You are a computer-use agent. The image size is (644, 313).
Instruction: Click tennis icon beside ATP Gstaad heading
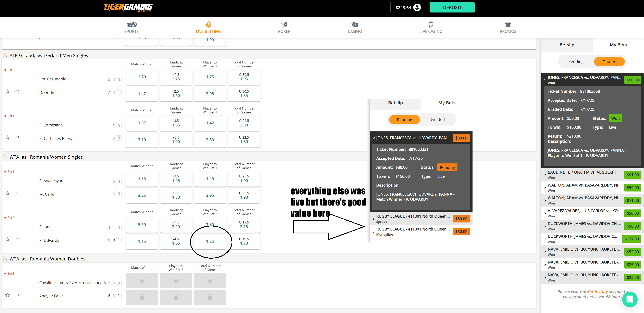(x=5, y=55)
